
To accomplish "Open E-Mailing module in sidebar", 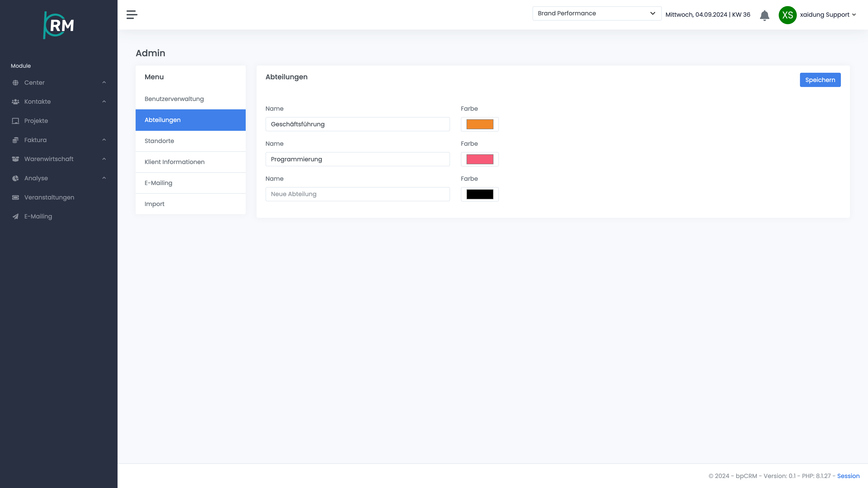I will click(38, 217).
